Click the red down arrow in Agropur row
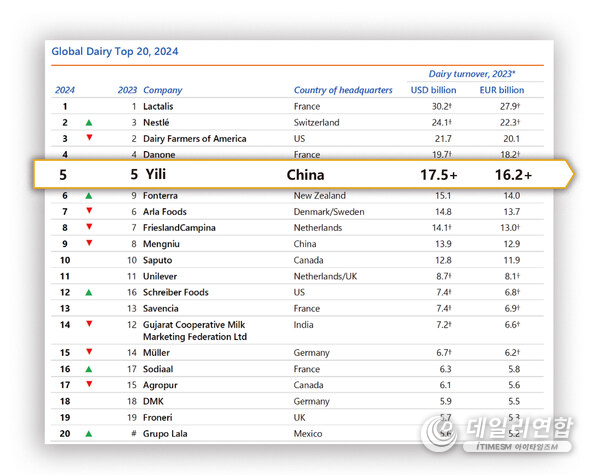 point(89,384)
